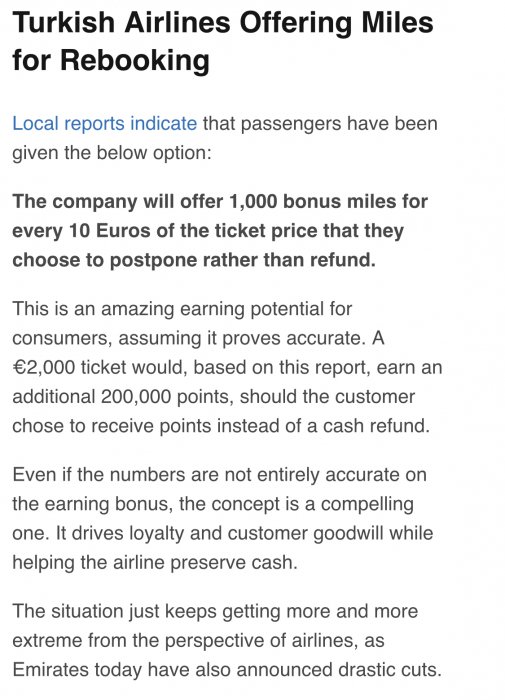The image size is (505, 700).
Task: Click the line "This is an amazing earning potential for"
Action: pos(182,309)
